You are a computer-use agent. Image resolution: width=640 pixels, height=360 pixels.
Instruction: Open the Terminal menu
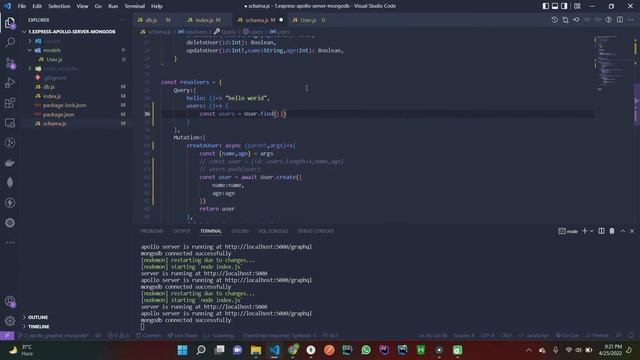135,6
